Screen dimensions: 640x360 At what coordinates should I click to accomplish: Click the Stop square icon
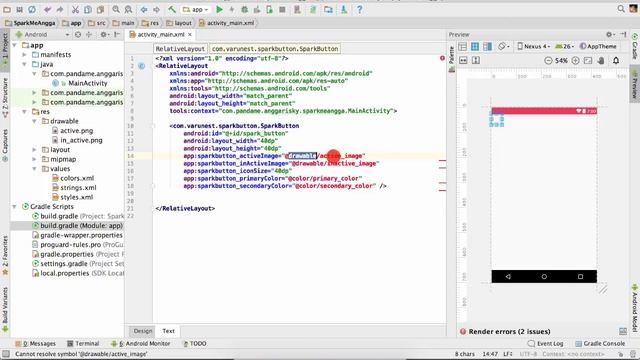[x=282, y=9]
